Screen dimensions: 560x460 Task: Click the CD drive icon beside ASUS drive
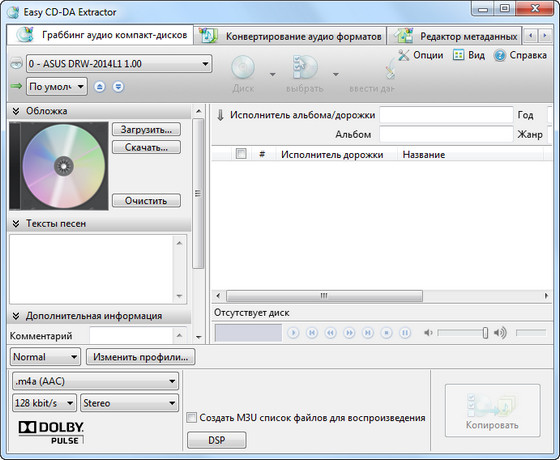coord(16,64)
